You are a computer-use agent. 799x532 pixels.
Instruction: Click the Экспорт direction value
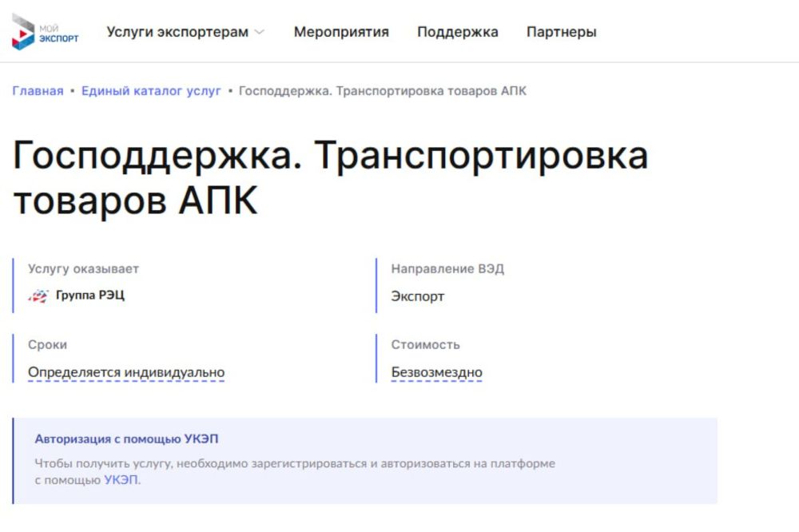pyautogui.click(x=417, y=296)
